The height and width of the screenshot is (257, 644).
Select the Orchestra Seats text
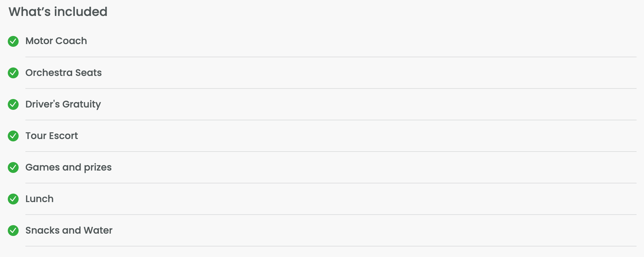pyautogui.click(x=64, y=73)
